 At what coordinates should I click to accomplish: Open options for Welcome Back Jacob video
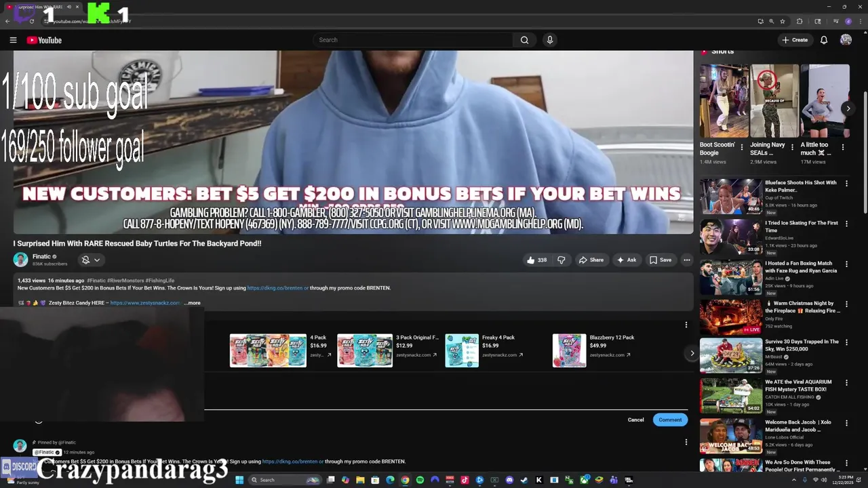point(846,422)
